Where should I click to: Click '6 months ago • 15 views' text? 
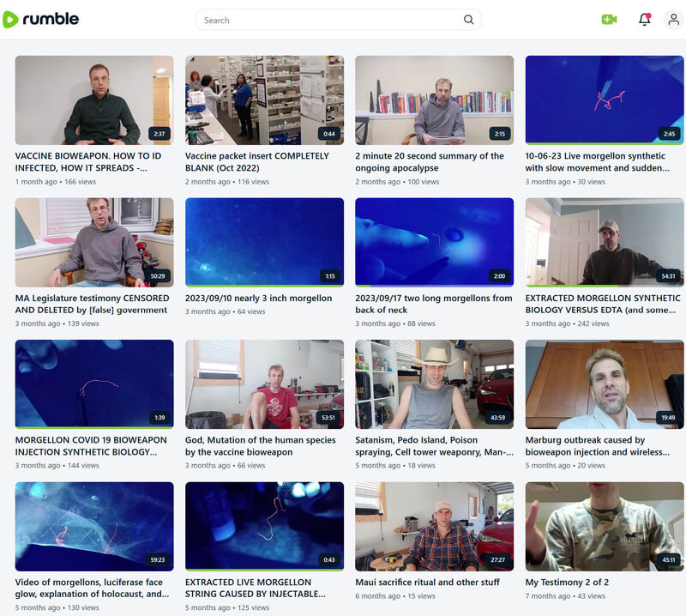pos(395,596)
